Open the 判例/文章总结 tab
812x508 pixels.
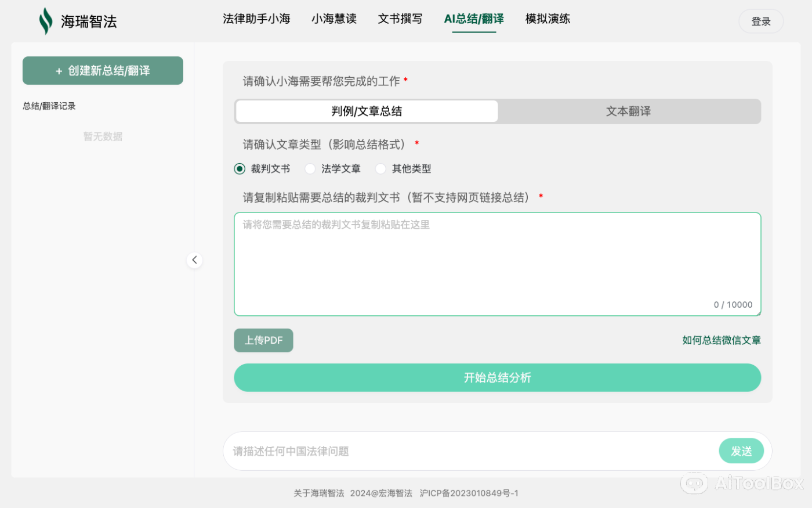click(366, 111)
